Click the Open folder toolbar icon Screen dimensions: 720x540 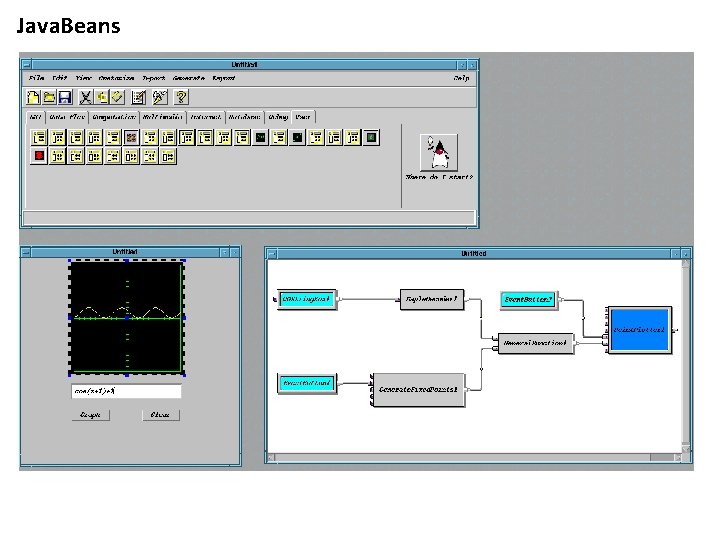[x=49, y=97]
